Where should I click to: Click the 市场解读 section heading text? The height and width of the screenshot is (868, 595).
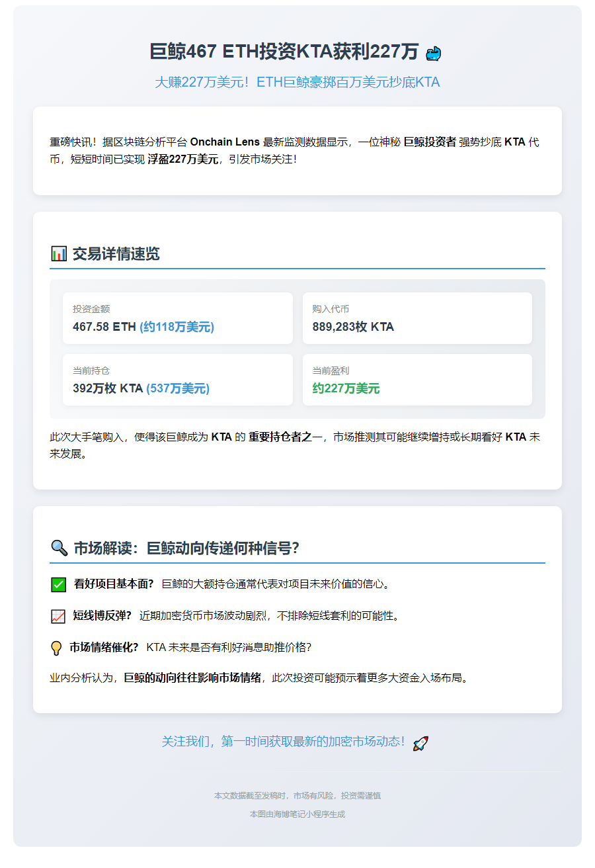pyautogui.click(x=186, y=548)
